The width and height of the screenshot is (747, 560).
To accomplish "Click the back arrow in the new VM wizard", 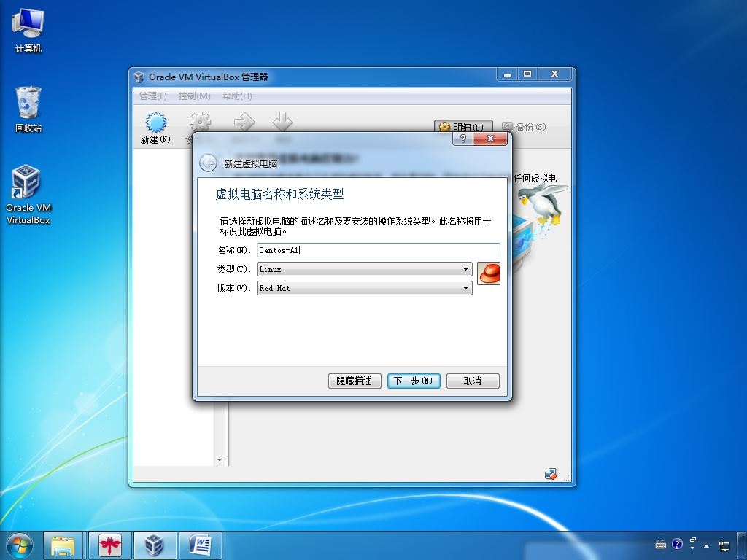I will click(208, 163).
